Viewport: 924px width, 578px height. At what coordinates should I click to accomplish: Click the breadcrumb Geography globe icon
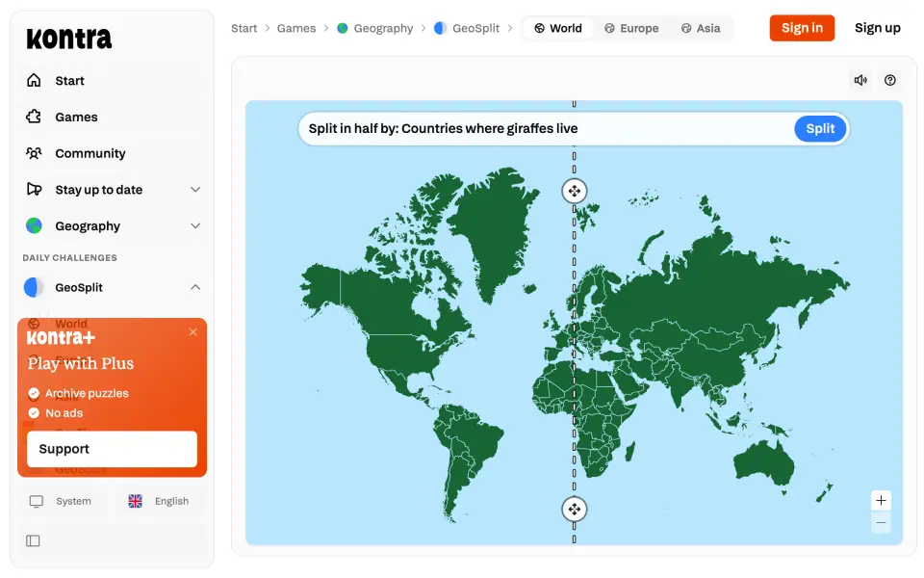(x=343, y=28)
